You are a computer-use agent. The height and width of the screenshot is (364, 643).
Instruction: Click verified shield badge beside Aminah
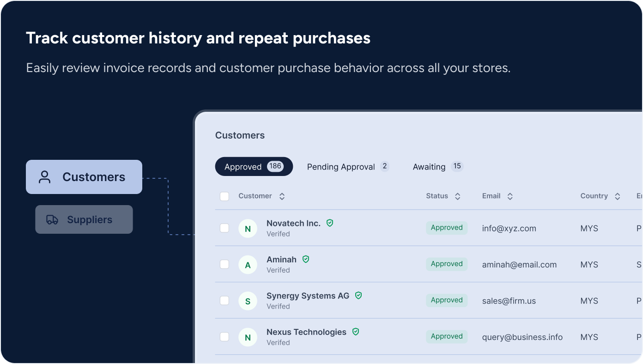pyautogui.click(x=306, y=259)
